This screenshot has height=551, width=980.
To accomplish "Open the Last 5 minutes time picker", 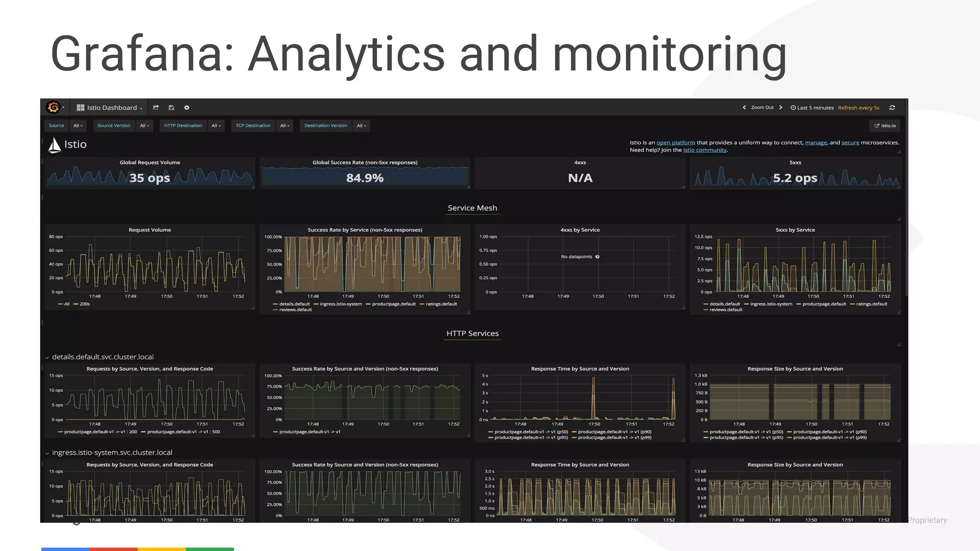I will pyautogui.click(x=812, y=108).
